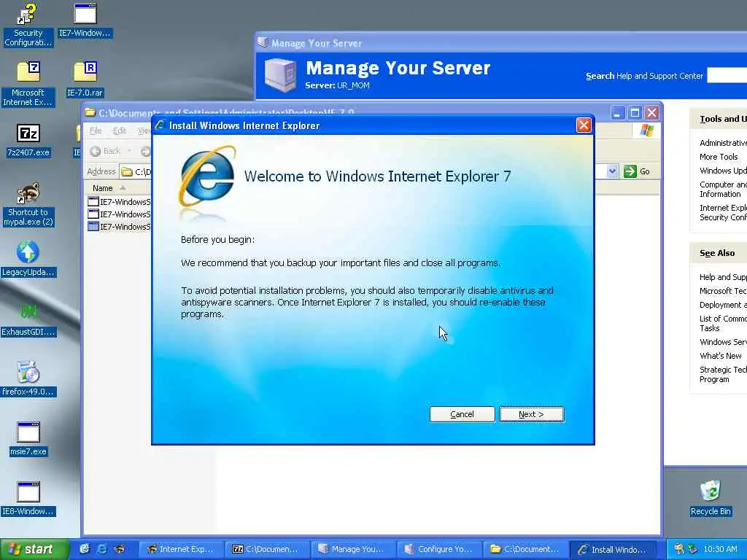Close the Install Windows Internet Explorer dialog
The image size is (747, 560).
pos(584,125)
